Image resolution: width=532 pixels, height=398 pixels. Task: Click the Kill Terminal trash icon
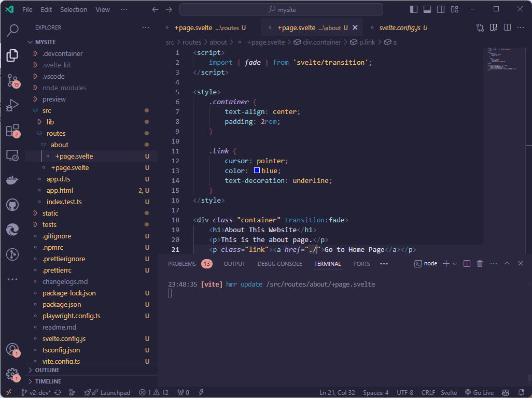[480, 264]
